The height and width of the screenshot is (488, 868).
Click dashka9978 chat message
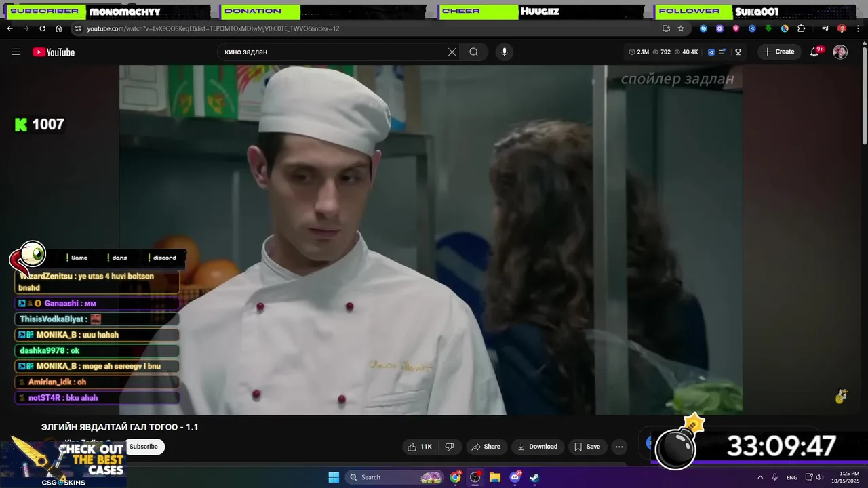(97, 350)
